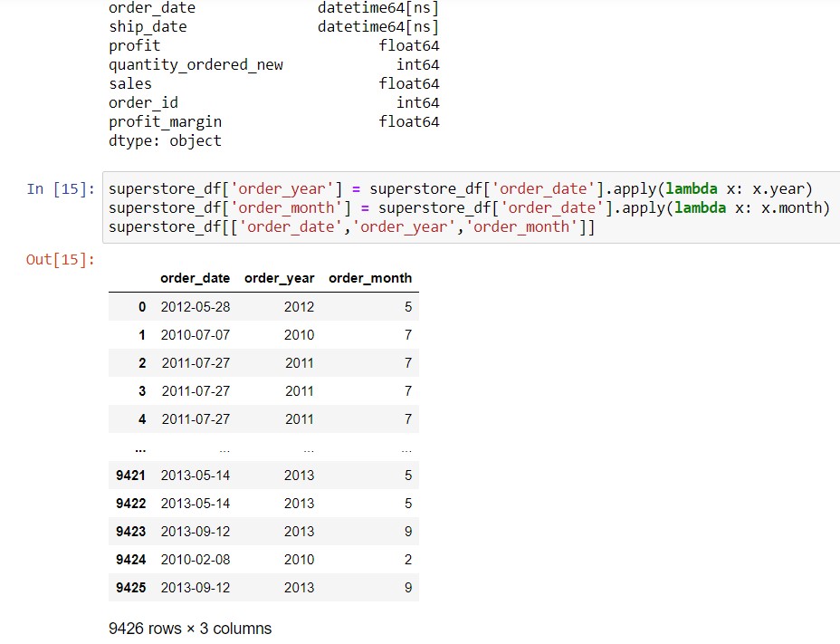The image size is (840, 644).
Task: Click the lambda keyword on first code line
Action: [x=691, y=188]
